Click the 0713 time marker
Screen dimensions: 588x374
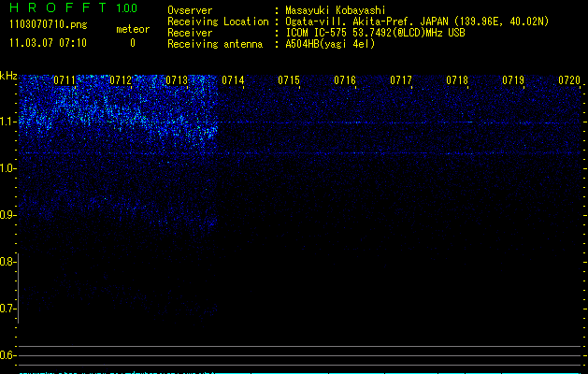[177, 80]
